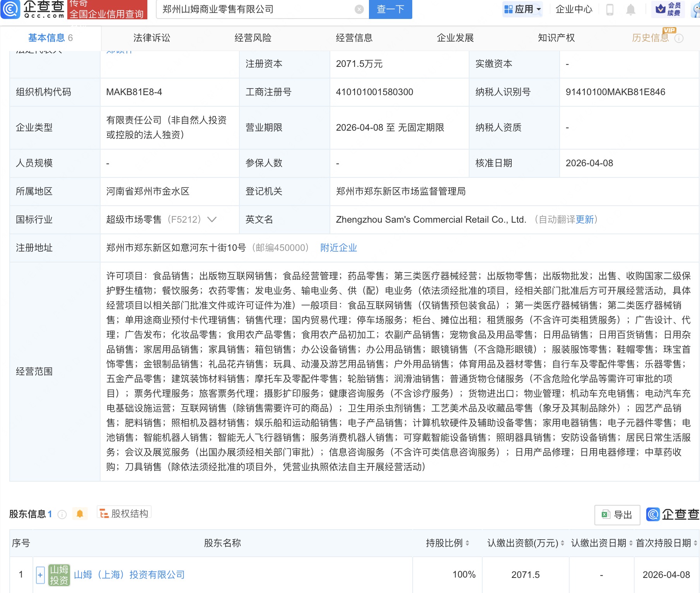Open the 应用 dropdown menu
This screenshot has height=593, width=700.
click(522, 9)
